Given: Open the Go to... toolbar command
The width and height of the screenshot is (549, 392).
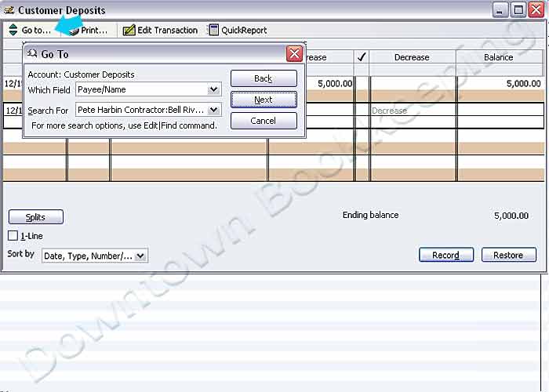Looking at the screenshot, I should tap(30, 30).
